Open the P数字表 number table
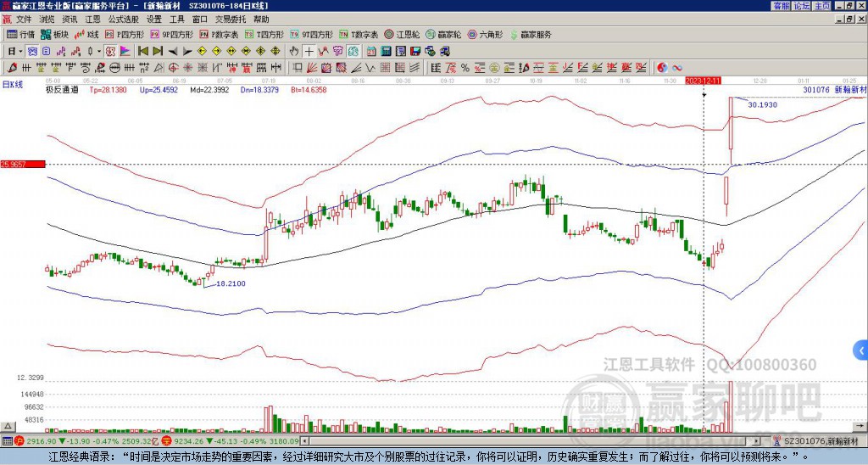 (x=220, y=34)
